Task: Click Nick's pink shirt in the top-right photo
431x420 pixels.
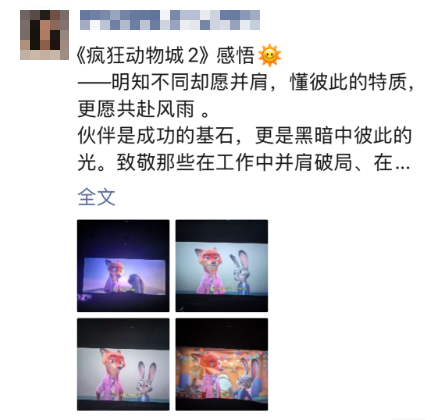Action: point(210,283)
